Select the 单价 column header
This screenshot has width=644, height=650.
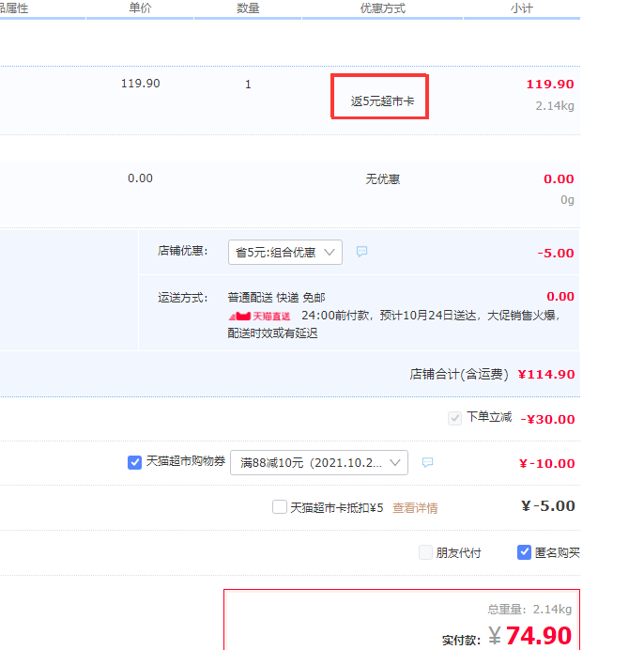140,8
